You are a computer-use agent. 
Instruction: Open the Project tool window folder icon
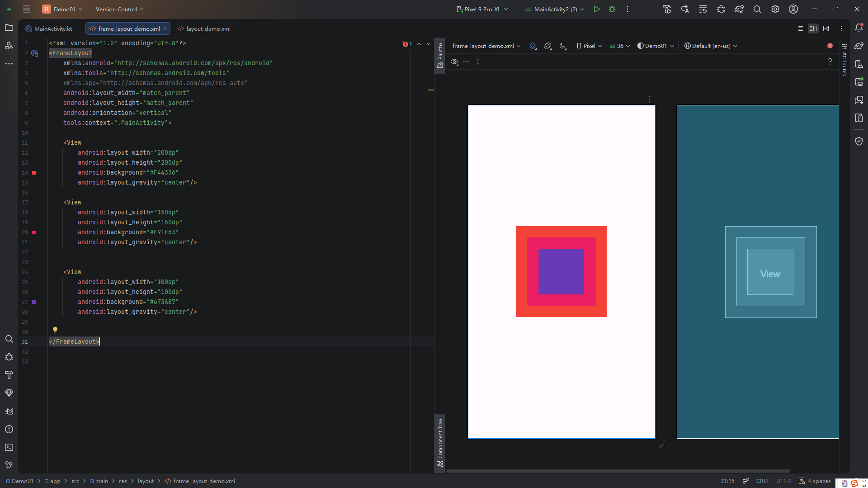point(9,28)
